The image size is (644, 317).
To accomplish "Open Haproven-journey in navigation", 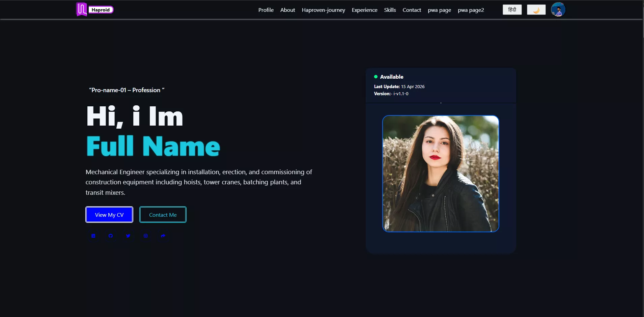I will (x=323, y=10).
